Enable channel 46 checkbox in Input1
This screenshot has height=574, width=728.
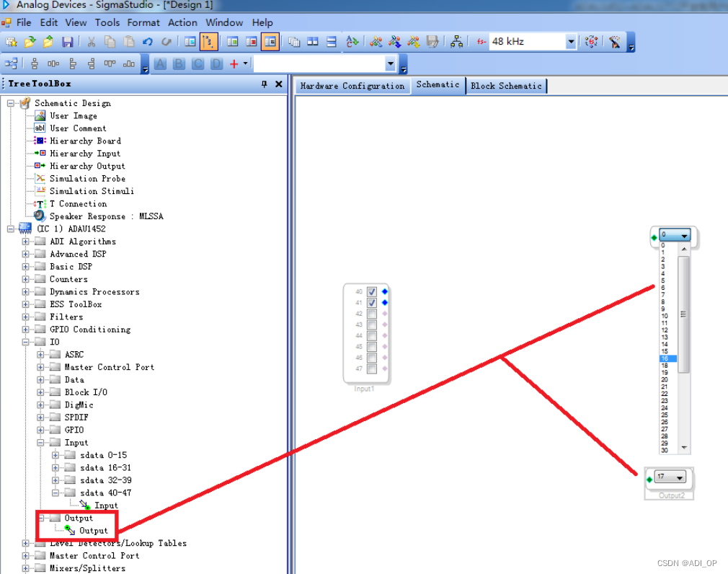coord(371,358)
